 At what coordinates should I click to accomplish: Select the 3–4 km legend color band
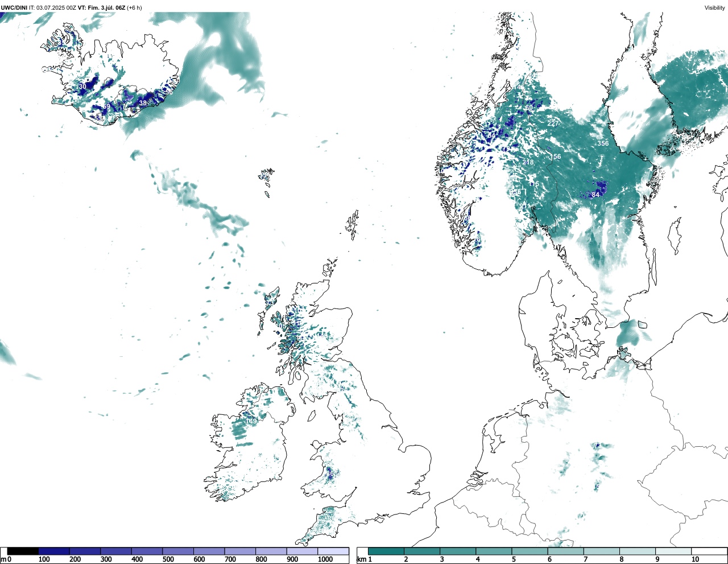pos(458,551)
